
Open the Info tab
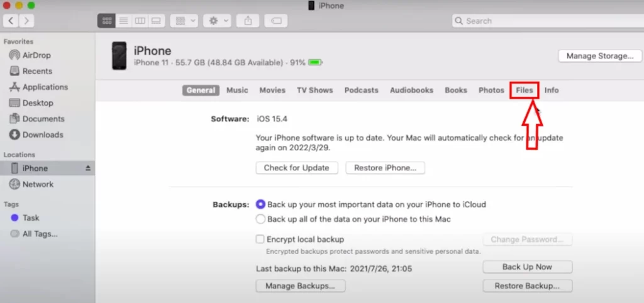coord(552,91)
